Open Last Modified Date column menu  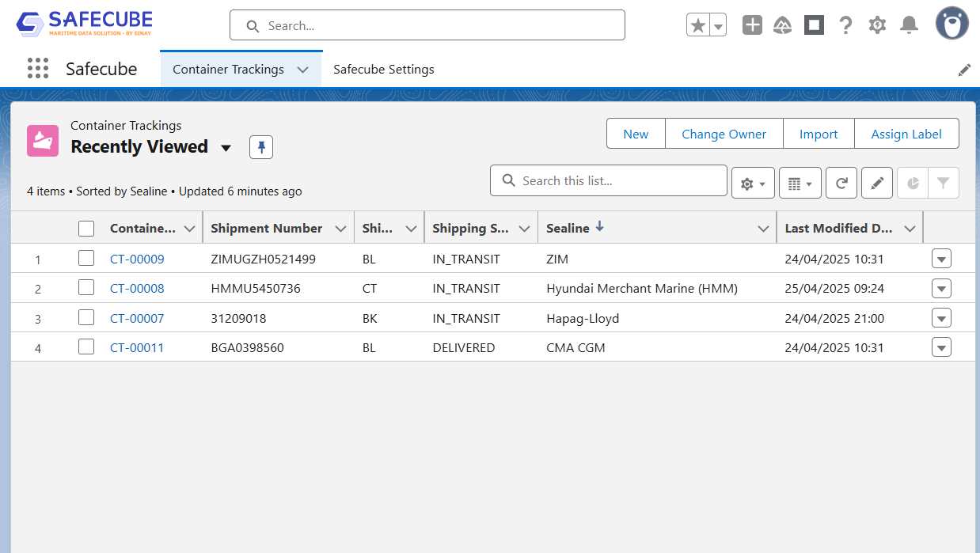click(x=910, y=229)
